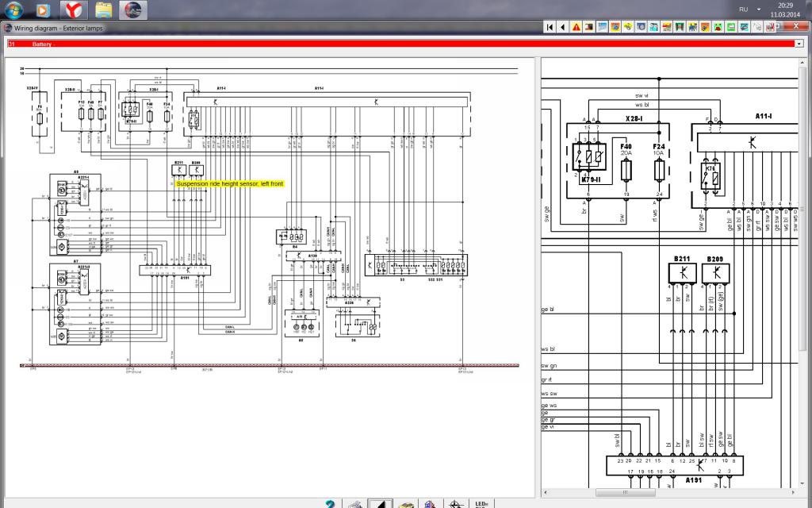Click the RU language indicator in system tray
Screen dimensions: 812x508
click(744, 10)
